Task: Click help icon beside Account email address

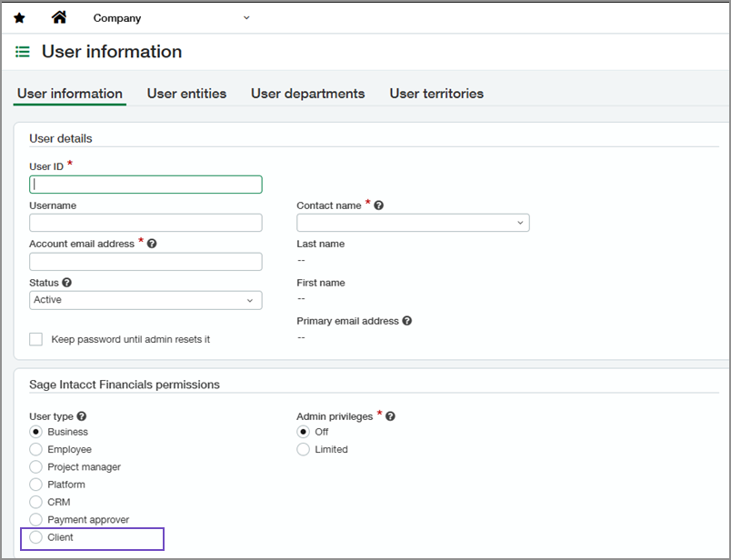Action: (x=152, y=244)
